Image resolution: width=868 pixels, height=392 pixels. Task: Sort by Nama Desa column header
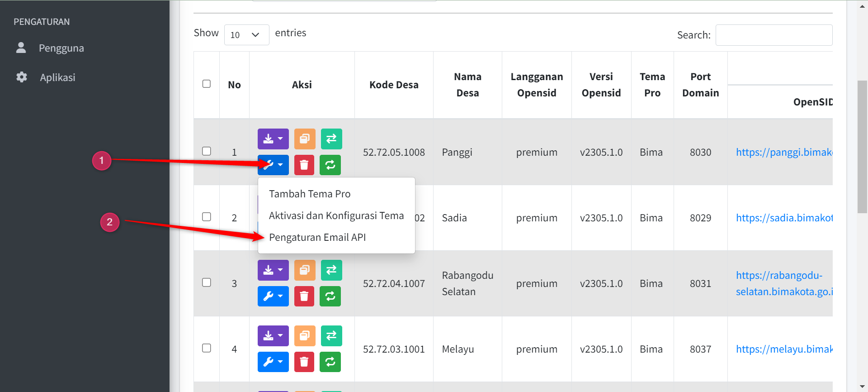pos(467,85)
